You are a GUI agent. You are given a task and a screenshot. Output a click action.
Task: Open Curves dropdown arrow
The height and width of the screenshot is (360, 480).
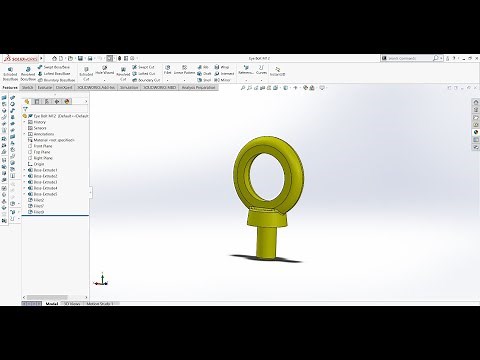[261, 80]
